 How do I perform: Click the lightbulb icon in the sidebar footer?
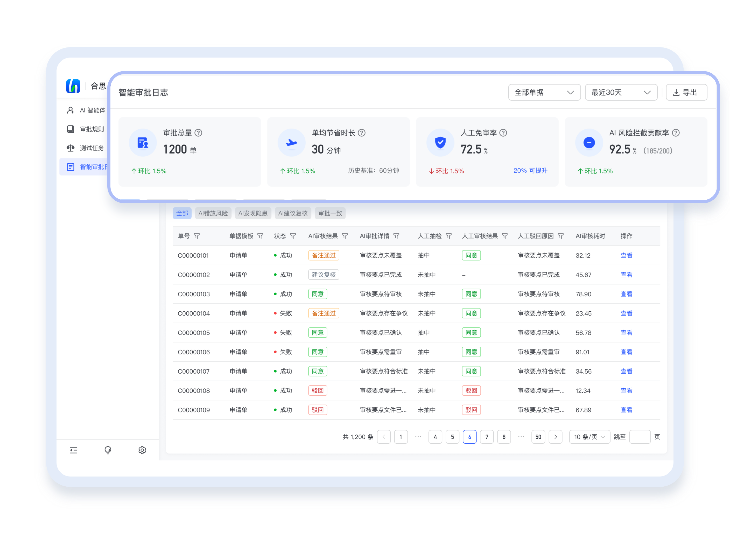[108, 450]
